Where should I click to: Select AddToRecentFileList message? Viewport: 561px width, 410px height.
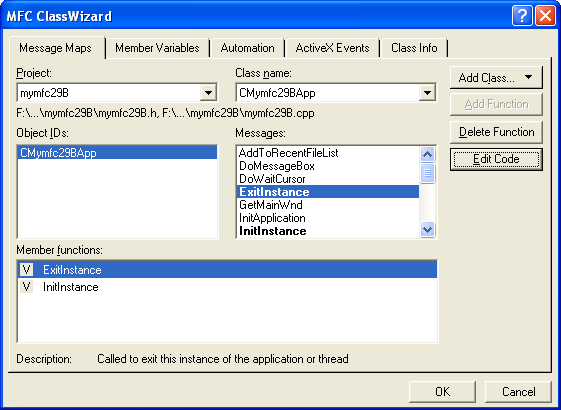point(328,153)
